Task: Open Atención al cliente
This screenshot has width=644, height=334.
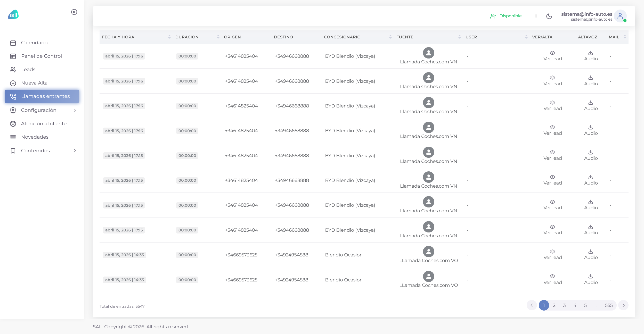Action: pyautogui.click(x=42, y=123)
